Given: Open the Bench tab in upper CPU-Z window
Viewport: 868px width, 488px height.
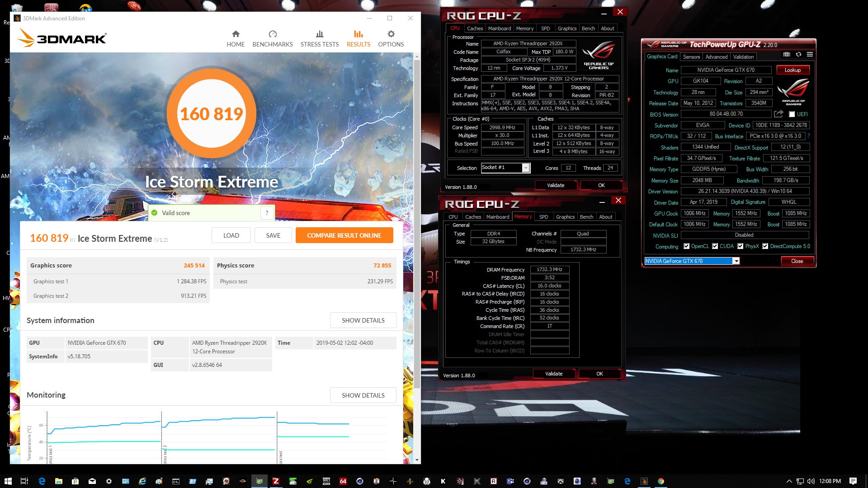Looking at the screenshot, I should [588, 28].
